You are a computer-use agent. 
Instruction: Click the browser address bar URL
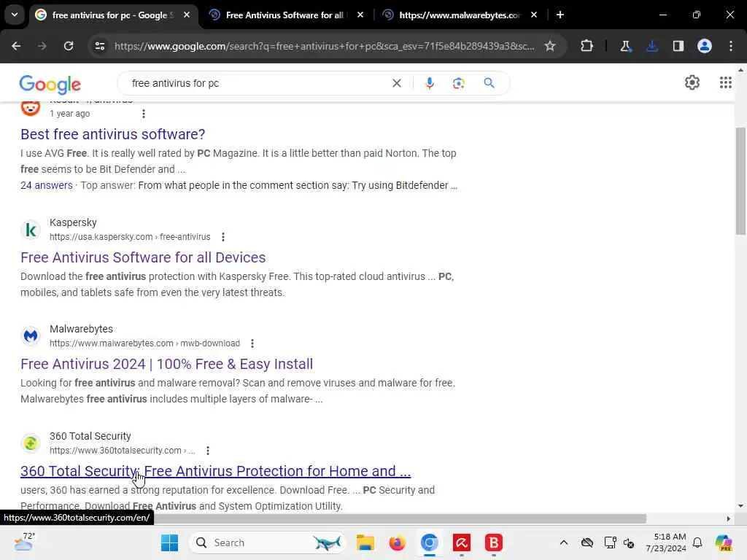click(x=324, y=46)
